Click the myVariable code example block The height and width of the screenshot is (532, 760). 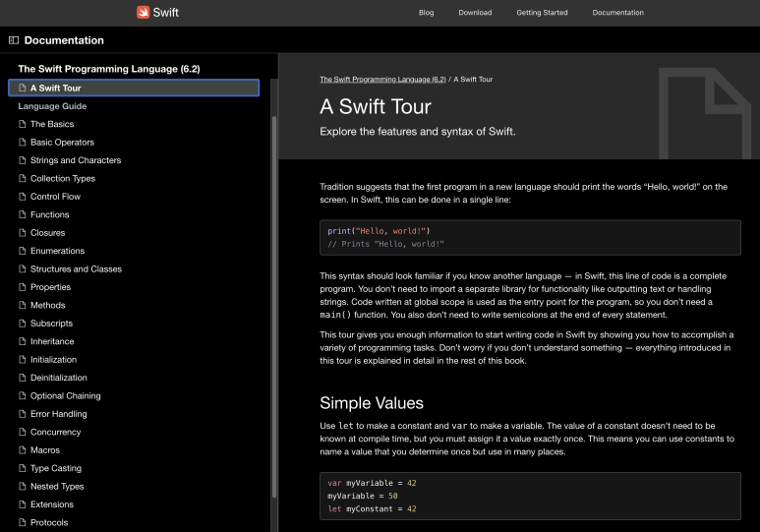pyautogui.click(x=530, y=497)
